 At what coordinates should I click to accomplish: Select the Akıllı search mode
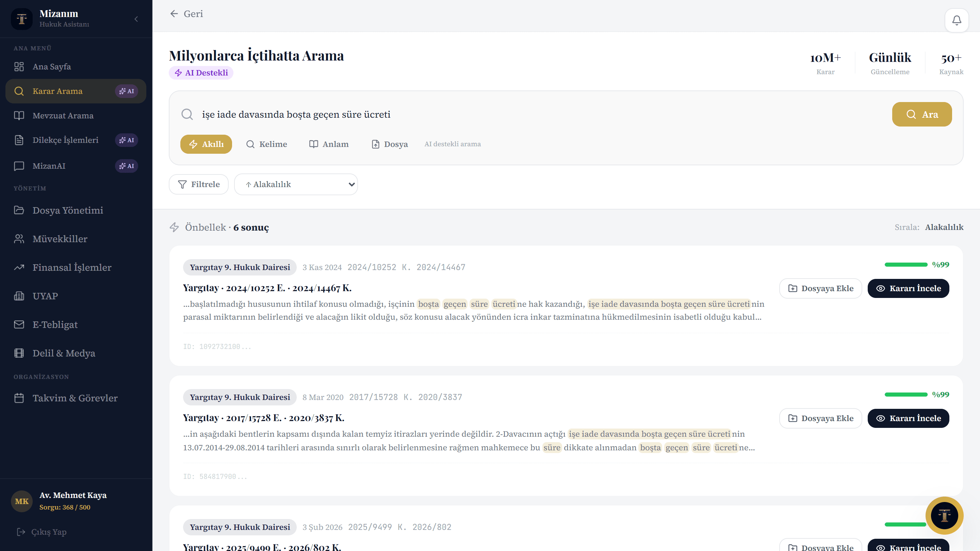click(206, 144)
